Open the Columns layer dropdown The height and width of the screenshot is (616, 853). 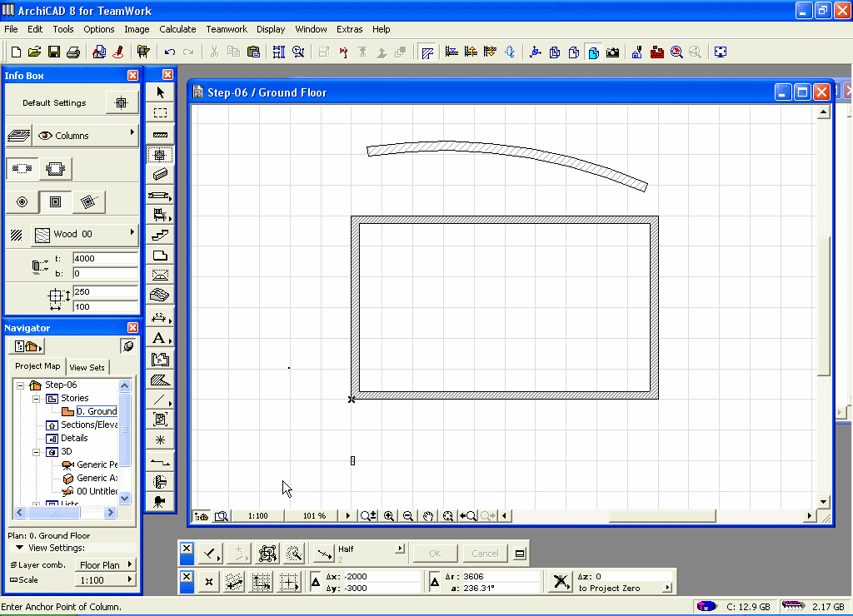[84, 136]
